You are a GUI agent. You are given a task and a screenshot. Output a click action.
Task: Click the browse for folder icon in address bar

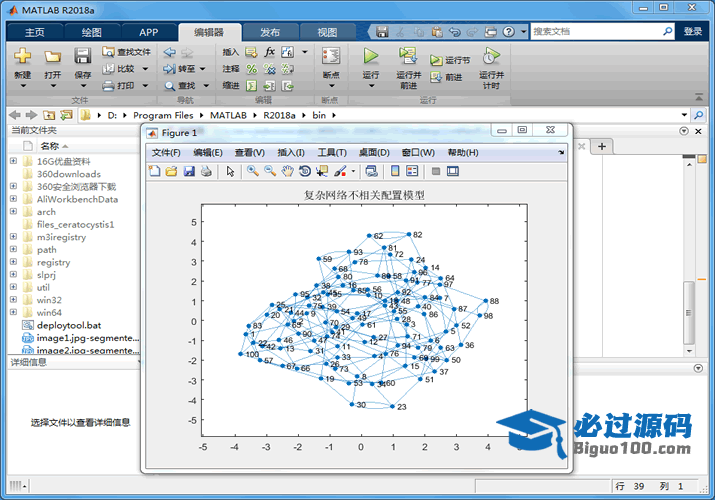[67, 115]
